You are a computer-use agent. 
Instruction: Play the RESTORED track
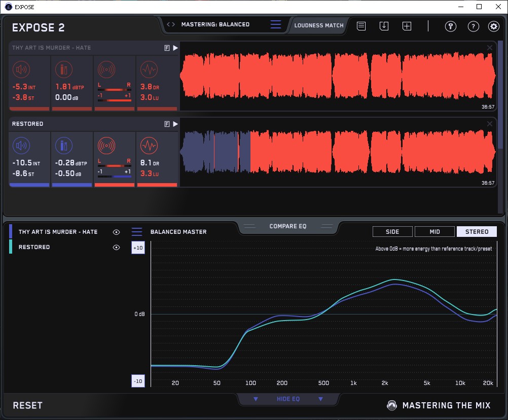(x=175, y=124)
